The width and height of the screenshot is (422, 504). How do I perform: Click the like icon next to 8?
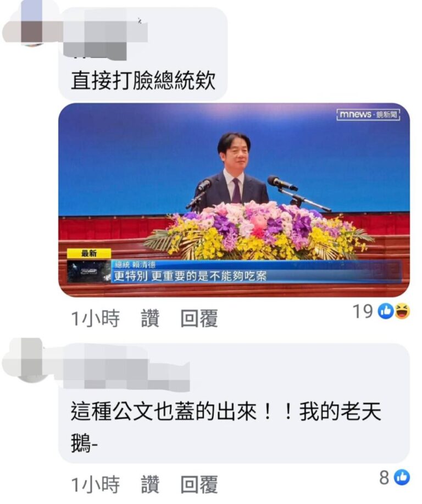pyautogui.click(x=402, y=477)
